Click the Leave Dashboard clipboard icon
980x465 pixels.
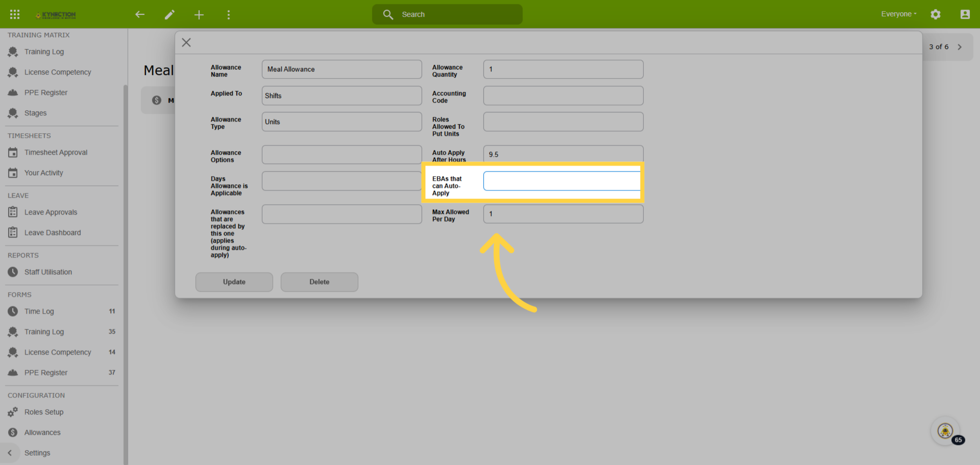[13, 232]
